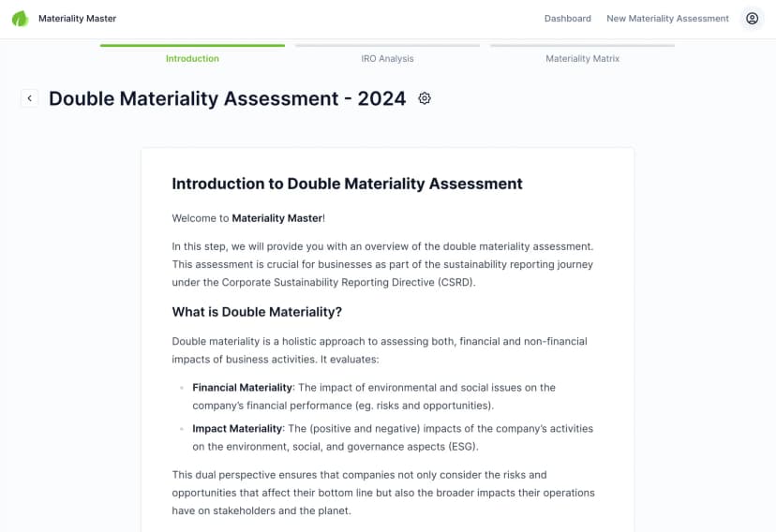This screenshot has width=776, height=532.
Task: Open the Dashboard link
Action: 568,19
